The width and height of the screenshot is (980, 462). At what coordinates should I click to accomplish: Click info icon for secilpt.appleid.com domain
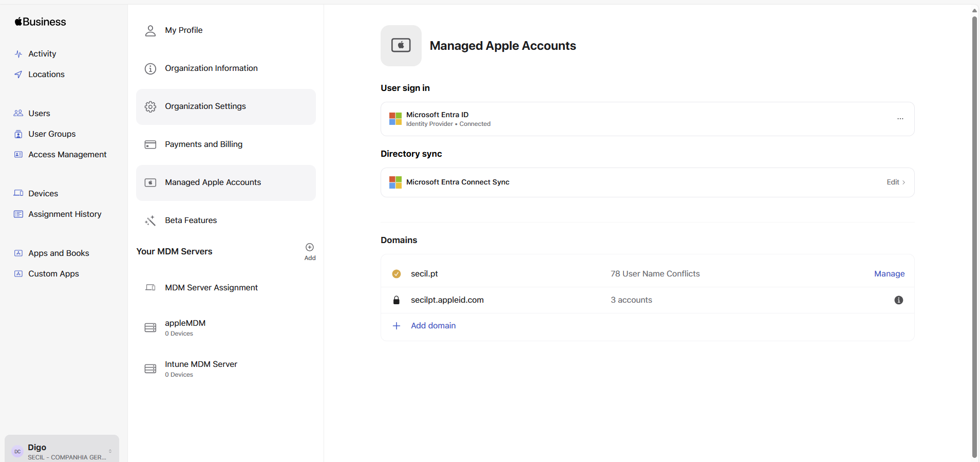(x=898, y=300)
